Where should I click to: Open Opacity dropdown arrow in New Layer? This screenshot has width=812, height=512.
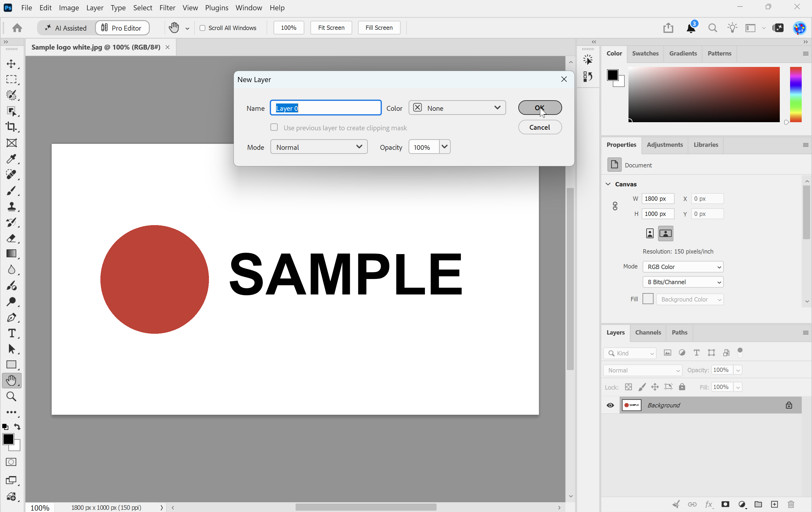pyautogui.click(x=445, y=147)
